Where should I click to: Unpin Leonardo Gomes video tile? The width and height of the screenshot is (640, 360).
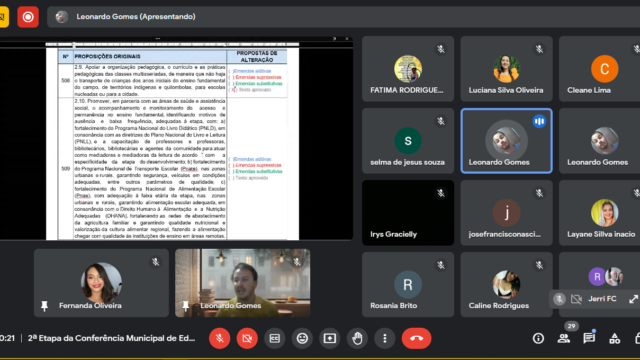click(x=186, y=305)
